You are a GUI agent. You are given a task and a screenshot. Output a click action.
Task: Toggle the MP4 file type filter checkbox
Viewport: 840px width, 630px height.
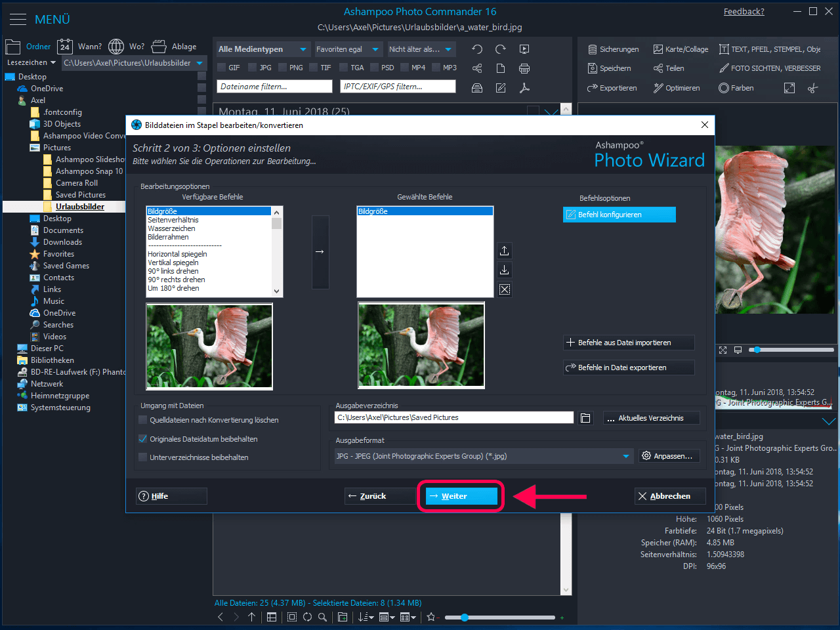[404, 68]
